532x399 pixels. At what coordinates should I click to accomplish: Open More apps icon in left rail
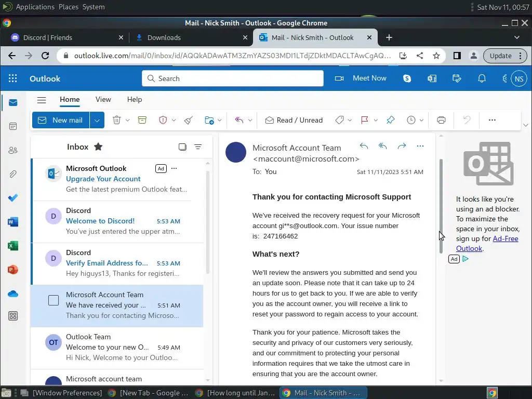13,316
